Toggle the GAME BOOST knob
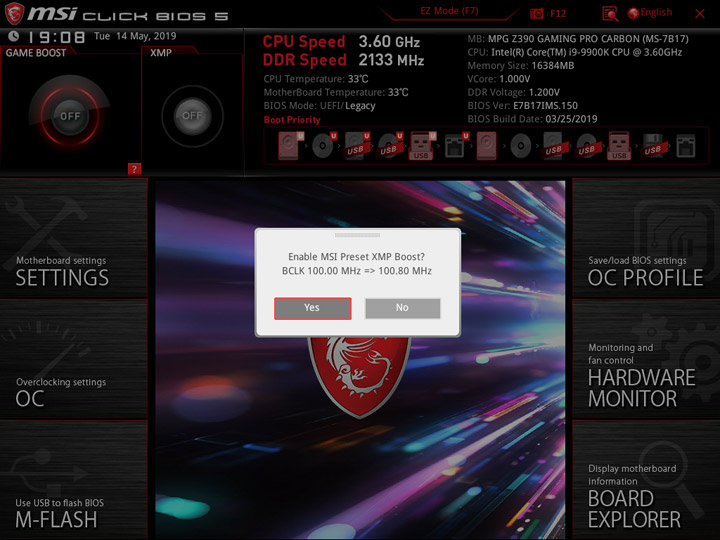The width and height of the screenshot is (720, 540). tap(70, 116)
